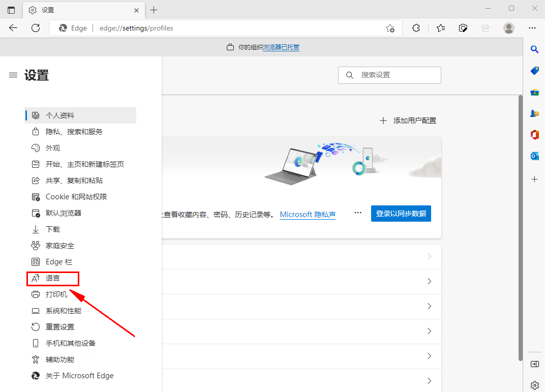This screenshot has width=545, height=392.
Task: Open sidebar settings gear icon
Action: point(534,385)
